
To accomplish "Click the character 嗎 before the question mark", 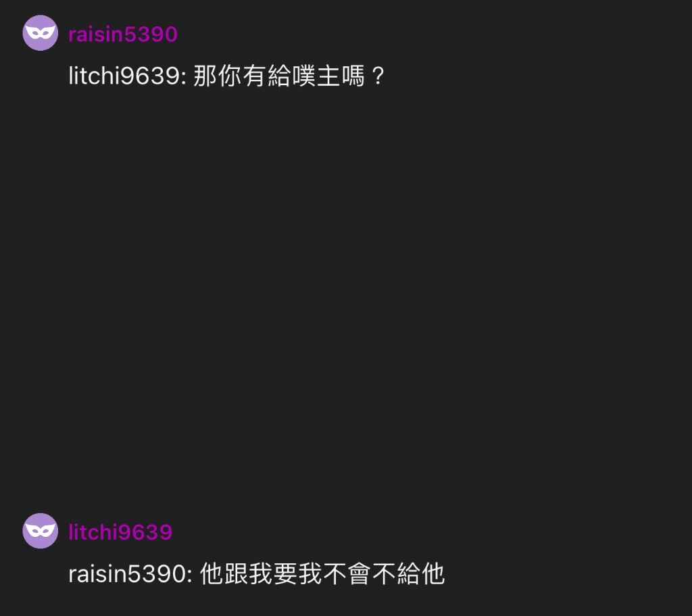I will coord(353,76).
